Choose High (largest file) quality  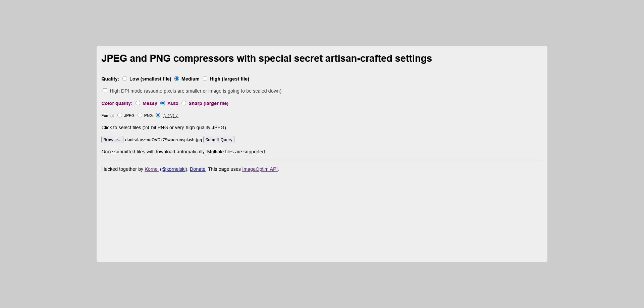tap(205, 79)
